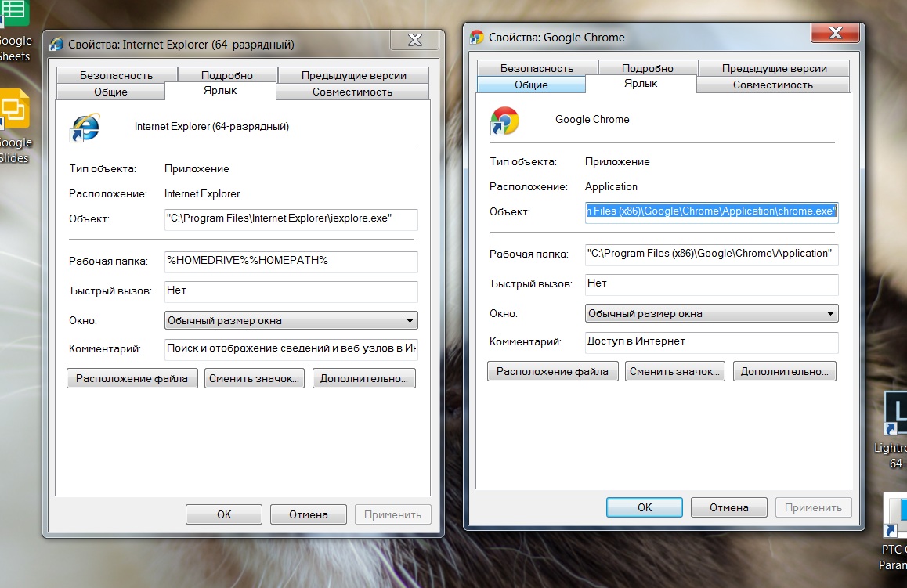The width and height of the screenshot is (907, 588).
Task: Click Рабочая папка field in Chrome window
Action: pyautogui.click(x=711, y=254)
